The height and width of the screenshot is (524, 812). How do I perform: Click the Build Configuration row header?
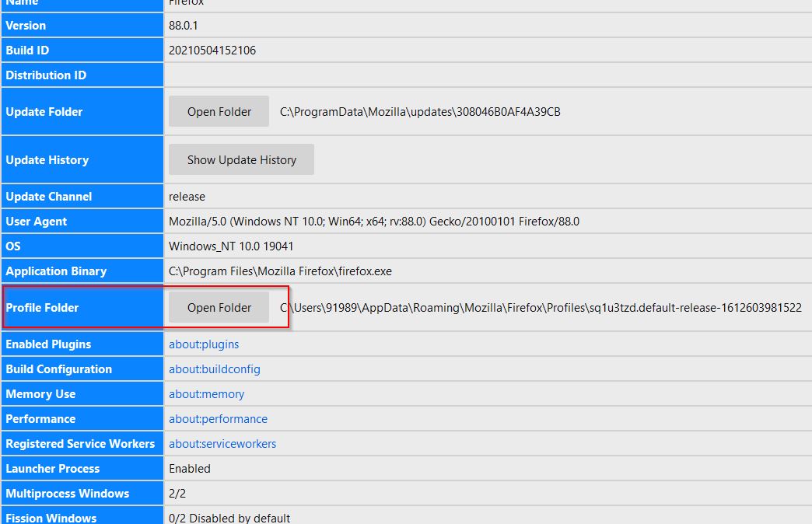point(82,369)
